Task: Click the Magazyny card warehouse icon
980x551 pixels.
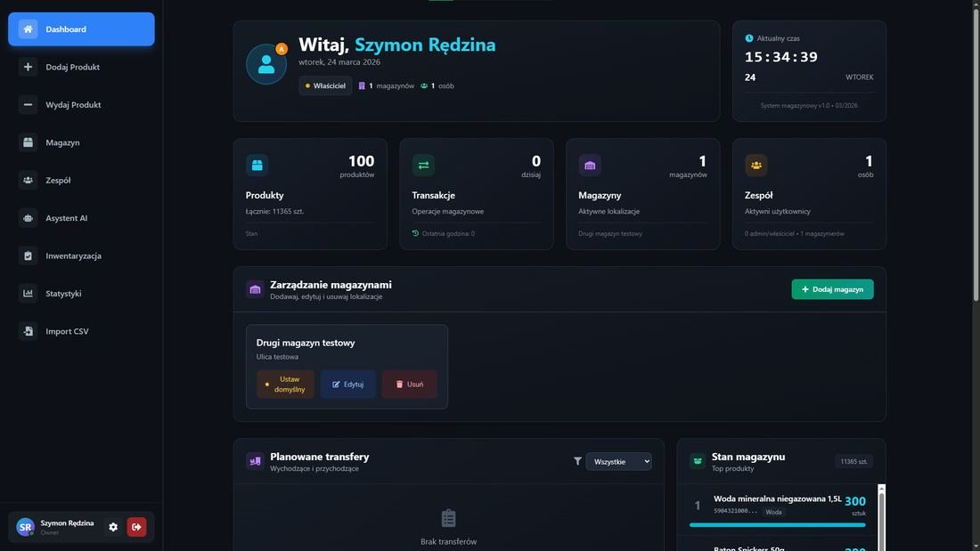Action: coord(590,165)
